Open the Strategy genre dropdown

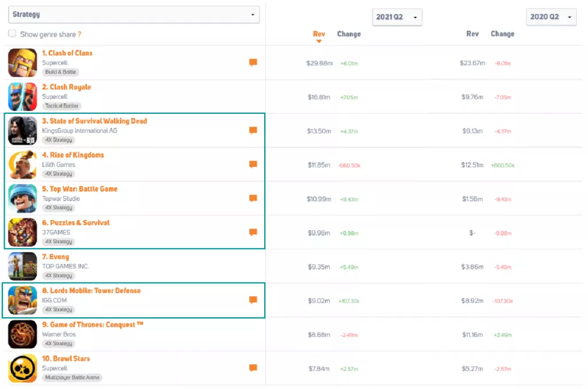pyautogui.click(x=134, y=14)
